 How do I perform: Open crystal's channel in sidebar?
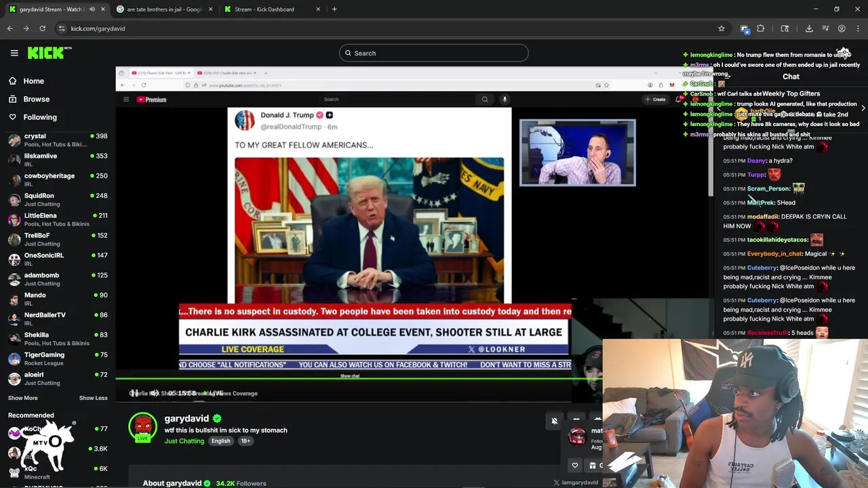(x=58, y=140)
